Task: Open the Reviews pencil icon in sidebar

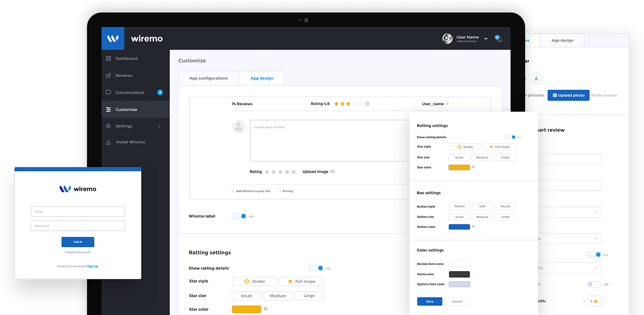Action: 109,75
